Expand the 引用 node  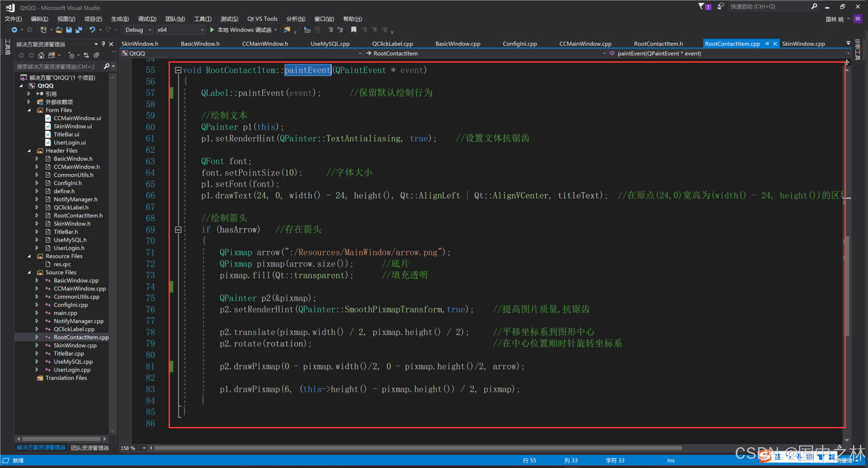click(x=29, y=94)
